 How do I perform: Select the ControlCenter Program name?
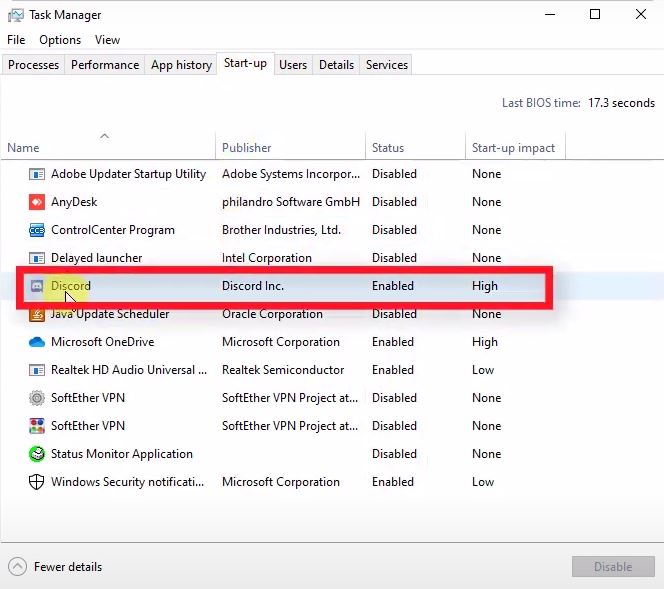point(113,230)
